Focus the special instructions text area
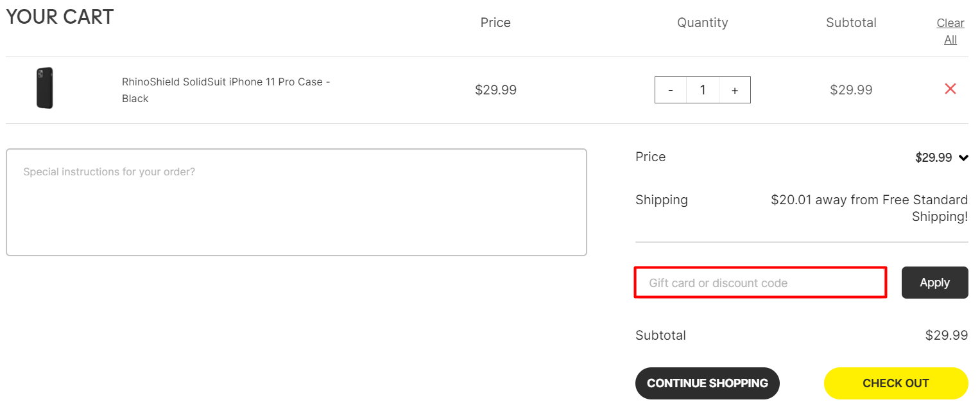The width and height of the screenshot is (980, 411). tap(297, 202)
